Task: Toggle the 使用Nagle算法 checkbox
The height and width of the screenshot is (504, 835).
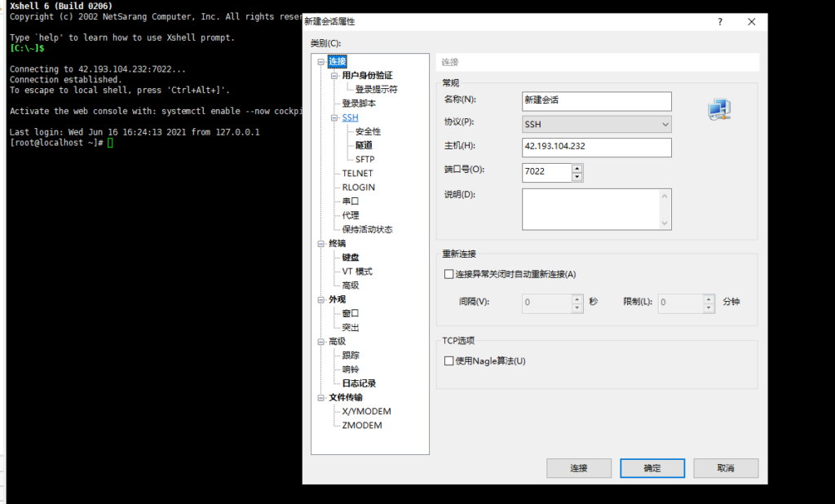Action: click(x=448, y=360)
